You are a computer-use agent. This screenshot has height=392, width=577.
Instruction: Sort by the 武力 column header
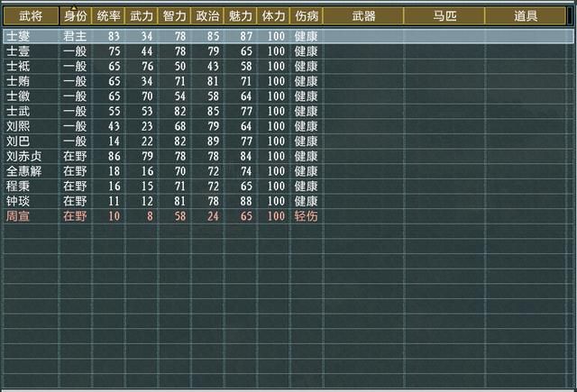click(142, 16)
